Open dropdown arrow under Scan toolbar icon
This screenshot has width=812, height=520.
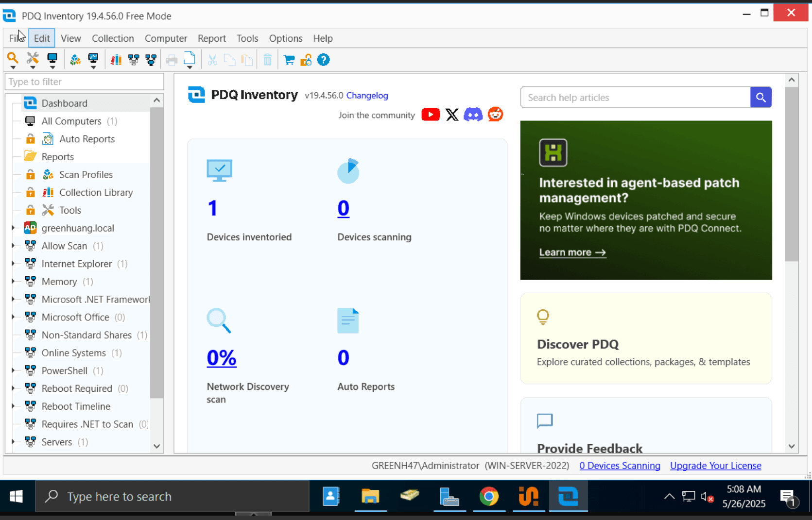[13, 67]
